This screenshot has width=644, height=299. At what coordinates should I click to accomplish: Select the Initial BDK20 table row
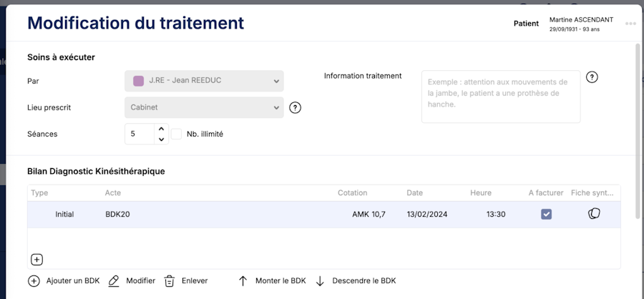215,215
